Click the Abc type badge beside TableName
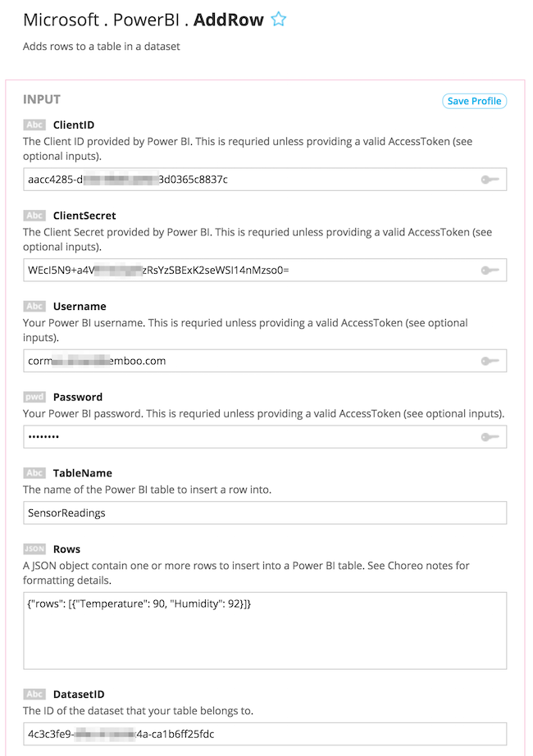Viewport: 533px width, 756px height. (x=34, y=473)
